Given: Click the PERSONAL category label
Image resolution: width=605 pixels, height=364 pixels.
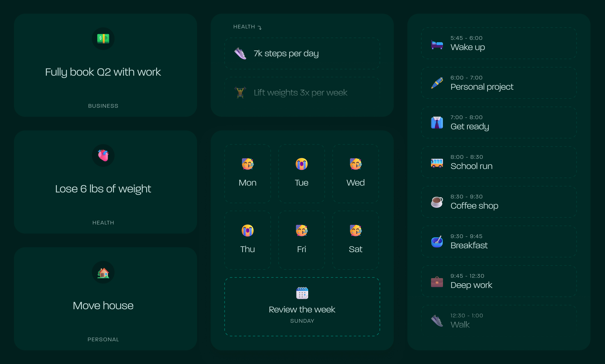Looking at the screenshot, I should (x=103, y=340).
